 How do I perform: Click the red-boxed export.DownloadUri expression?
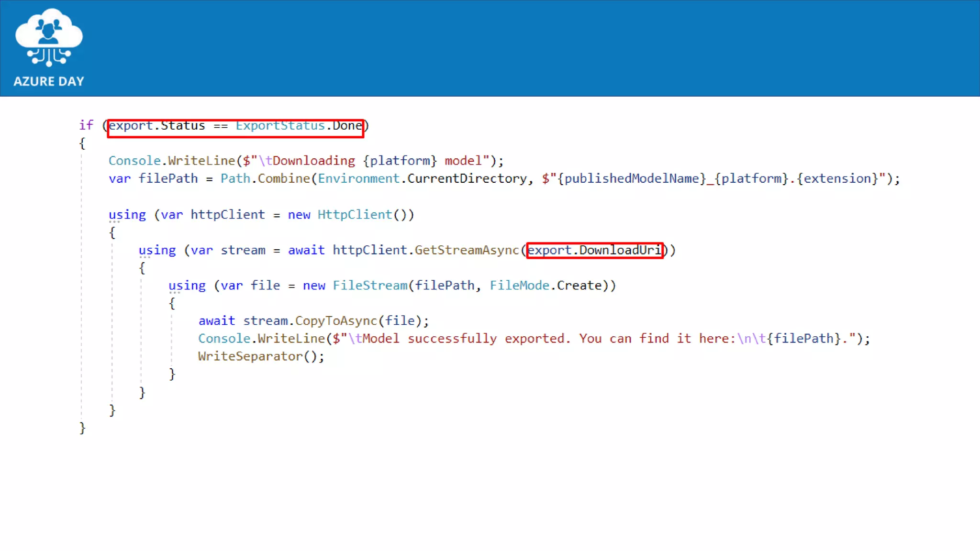[594, 250]
